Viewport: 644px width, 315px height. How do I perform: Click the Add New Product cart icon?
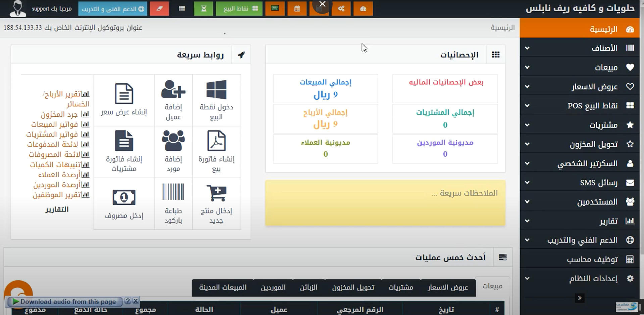point(216,193)
